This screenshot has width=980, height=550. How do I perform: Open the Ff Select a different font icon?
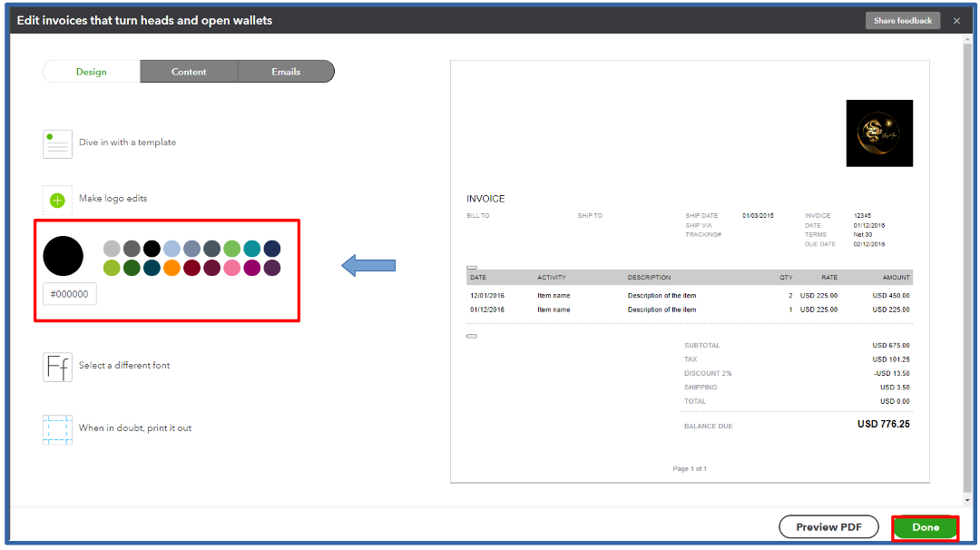tap(57, 367)
